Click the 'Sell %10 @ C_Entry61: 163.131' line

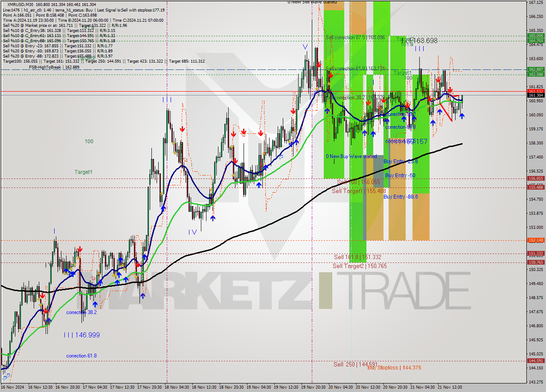[59, 35]
